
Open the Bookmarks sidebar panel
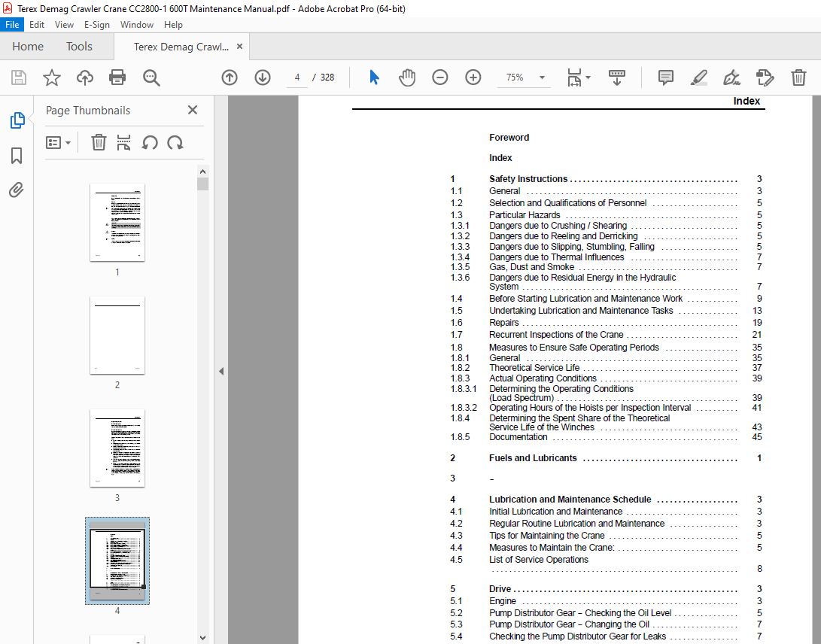click(17, 156)
